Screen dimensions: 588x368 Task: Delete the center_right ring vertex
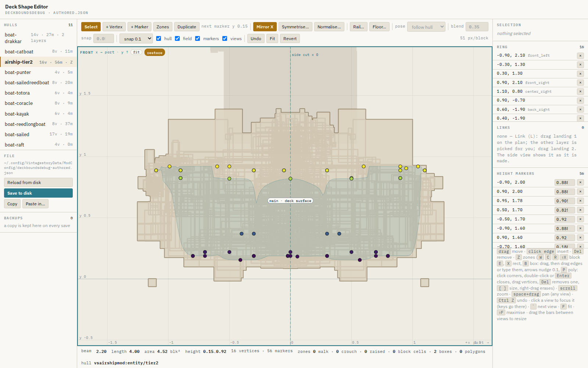click(x=580, y=92)
